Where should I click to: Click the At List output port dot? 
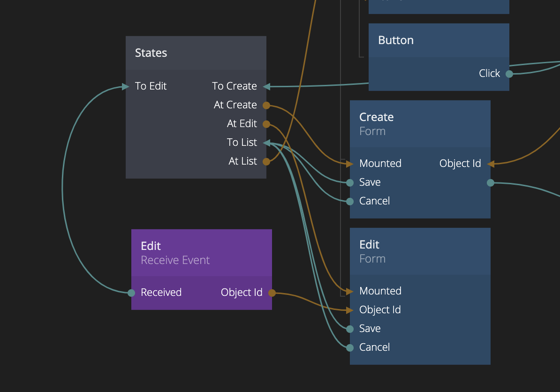[x=266, y=162]
